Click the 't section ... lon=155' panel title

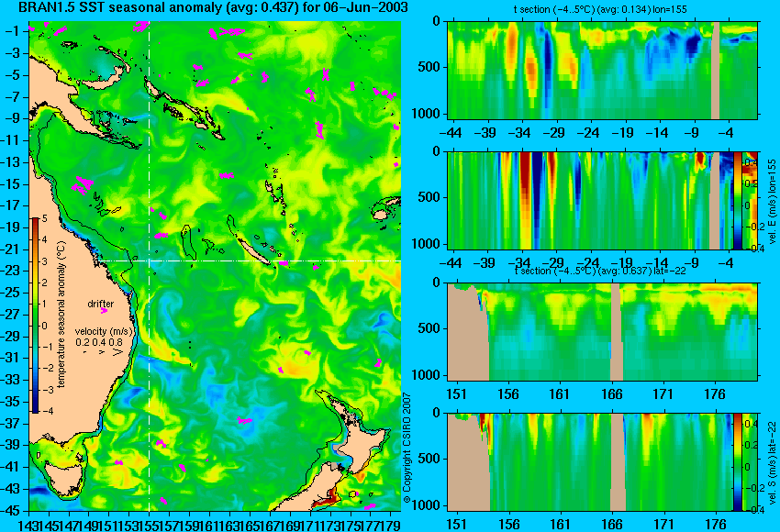point(600,9)
